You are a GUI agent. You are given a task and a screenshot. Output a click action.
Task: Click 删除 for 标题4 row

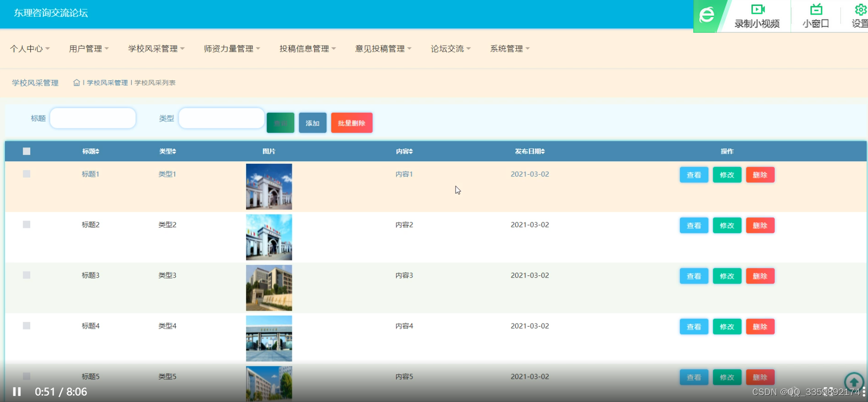(760, 327)
